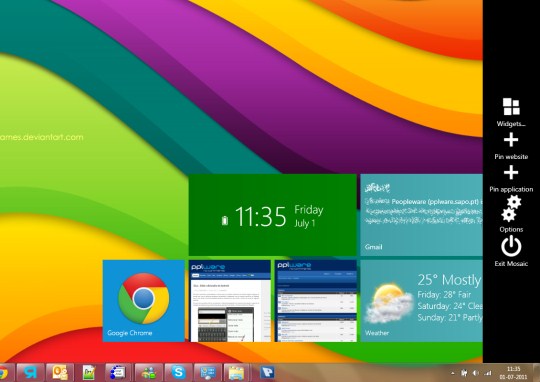Open Options gears icon
Image resolution: width=540 pixels, height=382 pixels.
[x=511, y=208]
